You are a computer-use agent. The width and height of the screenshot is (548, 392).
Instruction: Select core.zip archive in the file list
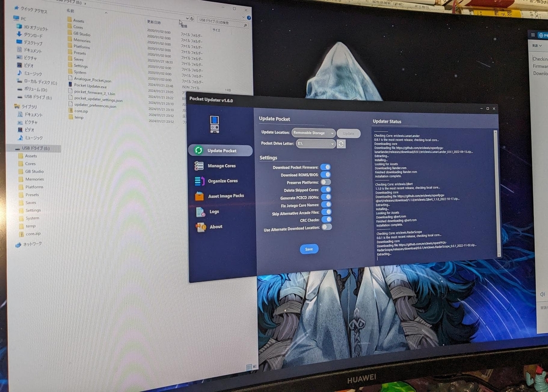point(78,111)
